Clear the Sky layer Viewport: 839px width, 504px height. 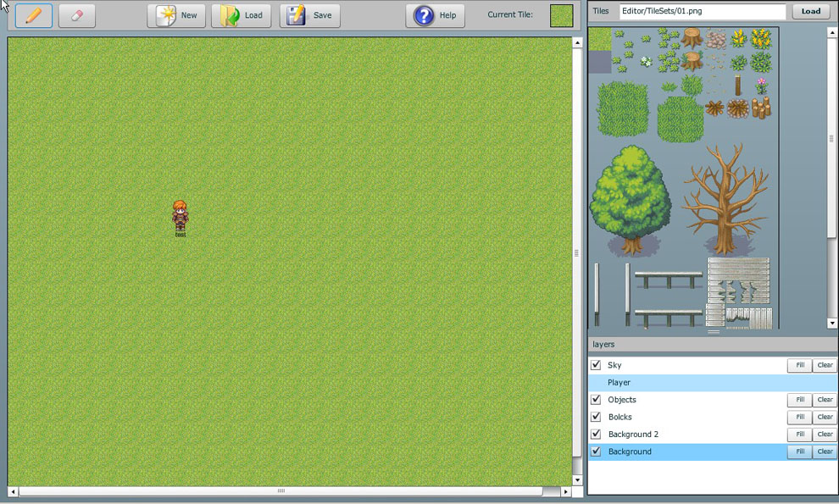click(825, 365)
